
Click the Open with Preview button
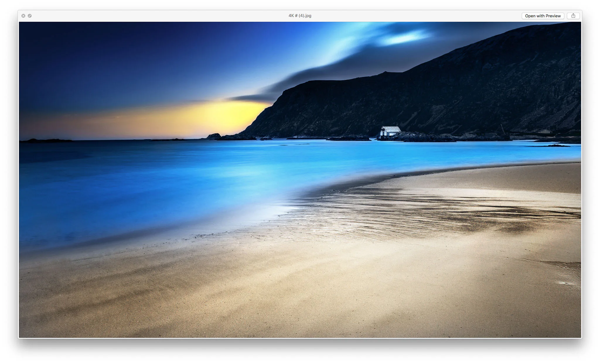(543, 16)
